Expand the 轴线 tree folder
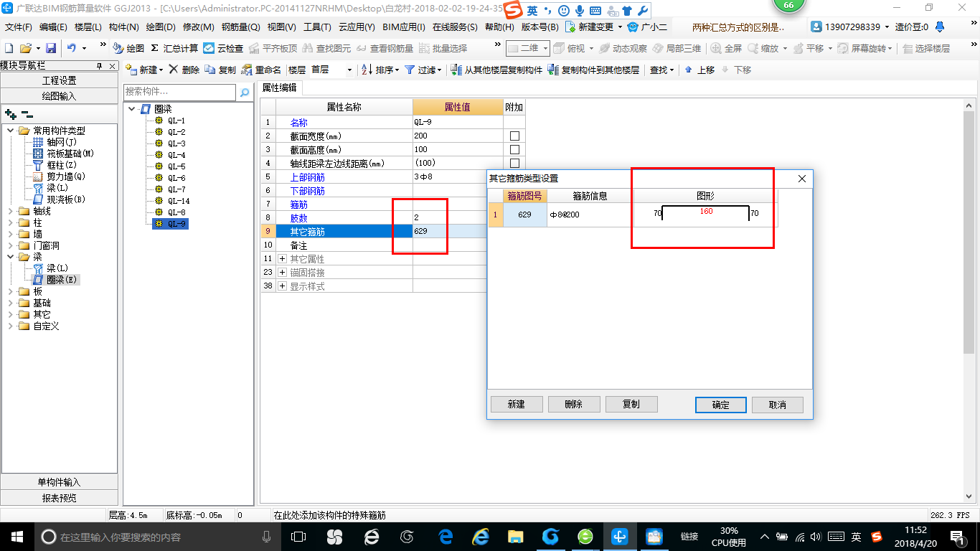980x551 pixels. coord(11,211)
